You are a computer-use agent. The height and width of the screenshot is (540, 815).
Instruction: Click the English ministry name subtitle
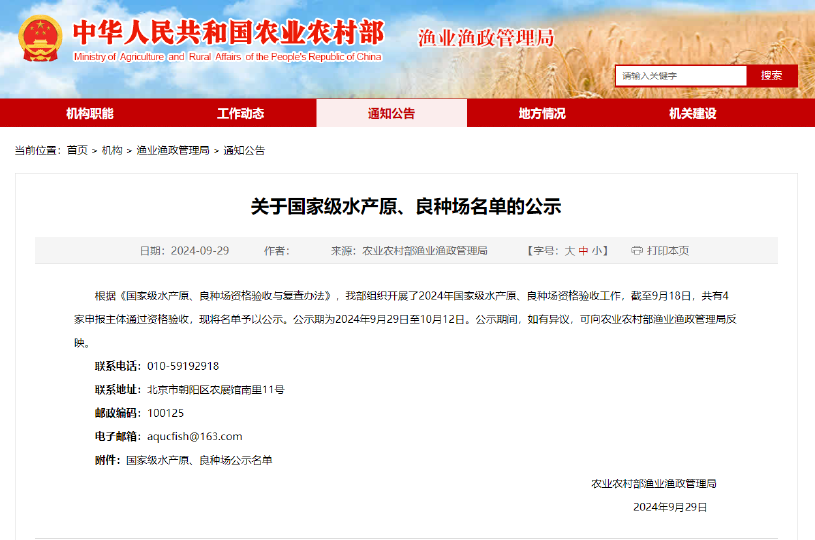(x=228, y=57)
